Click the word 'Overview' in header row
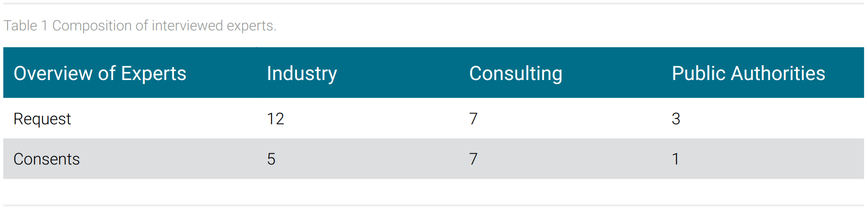This screenshot has height=211, width=868. 54,73
